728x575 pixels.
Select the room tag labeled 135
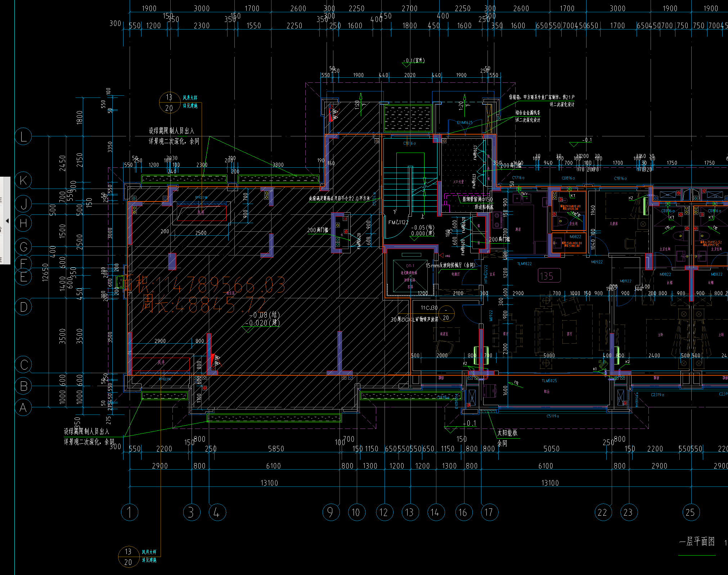tap(549, 276)
